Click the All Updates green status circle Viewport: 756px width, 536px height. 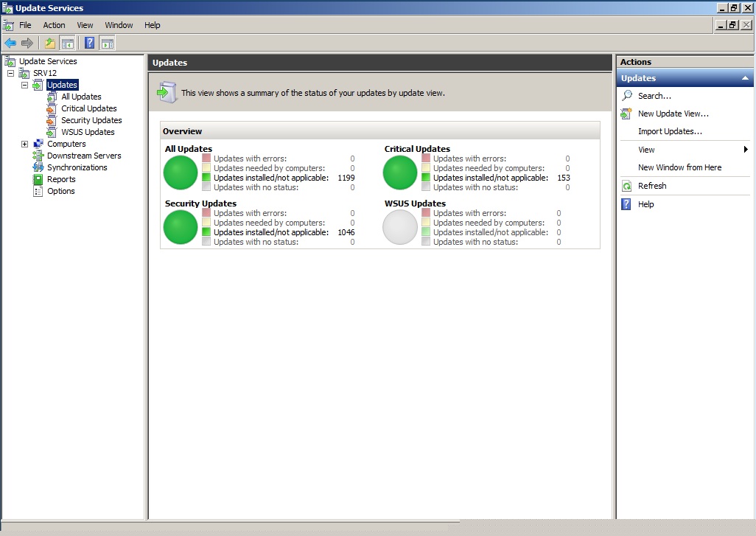[x=181, y=173]
